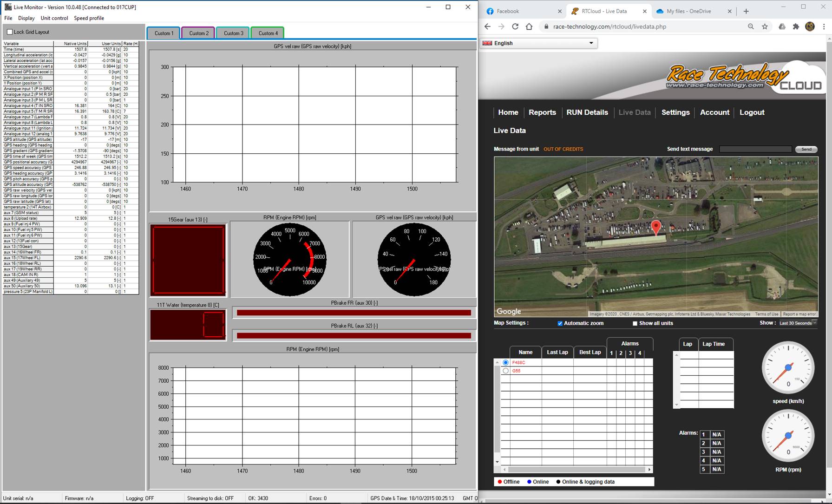Tick the Show all units checkbox
Viewport: 832px width, 504px height.
click(635, 323)
